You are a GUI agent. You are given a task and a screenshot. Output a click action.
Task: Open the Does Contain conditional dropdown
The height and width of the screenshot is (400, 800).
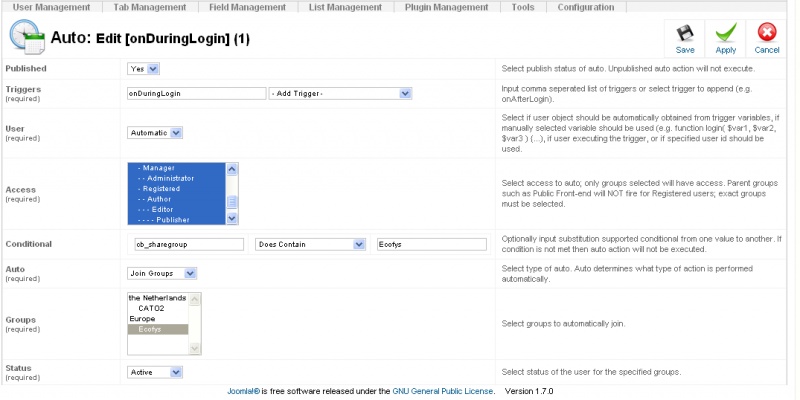[x=310, y=244]
